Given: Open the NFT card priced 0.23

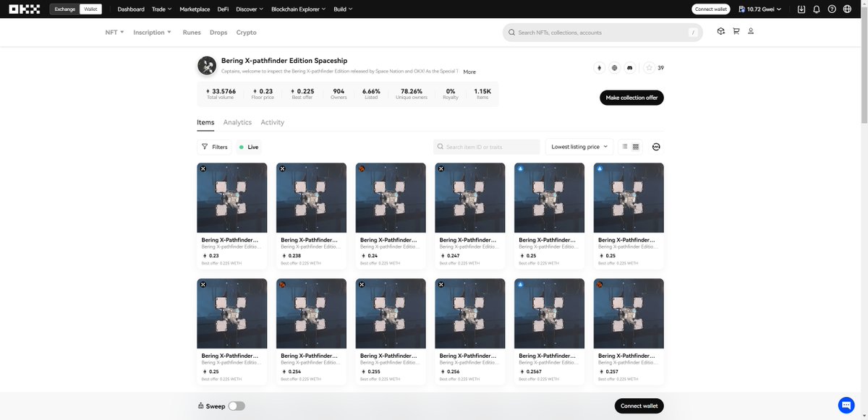Looking at the screenshot, I should tap(231, 215).
